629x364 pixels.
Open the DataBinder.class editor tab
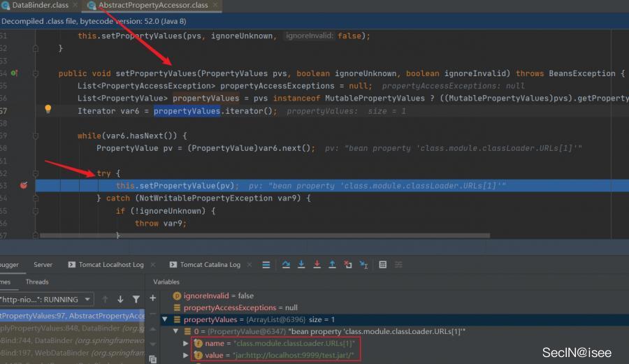[x=40, y=5]
